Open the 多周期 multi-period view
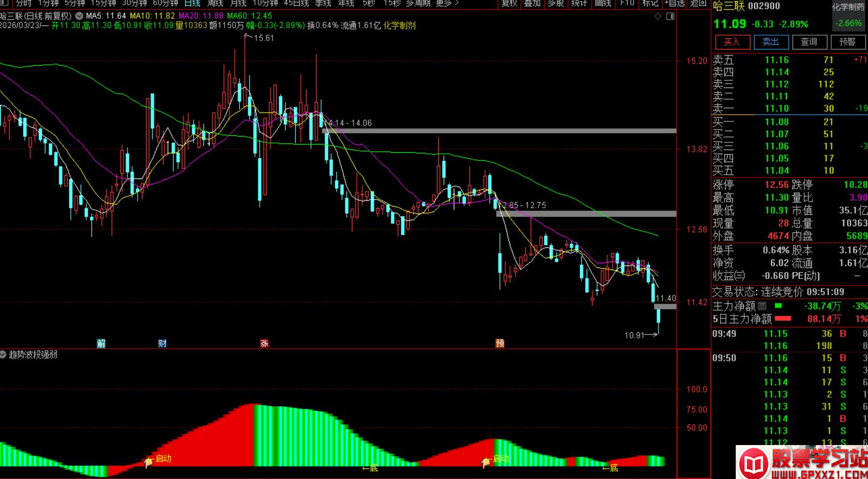868x479 pixels. point(418,3)
